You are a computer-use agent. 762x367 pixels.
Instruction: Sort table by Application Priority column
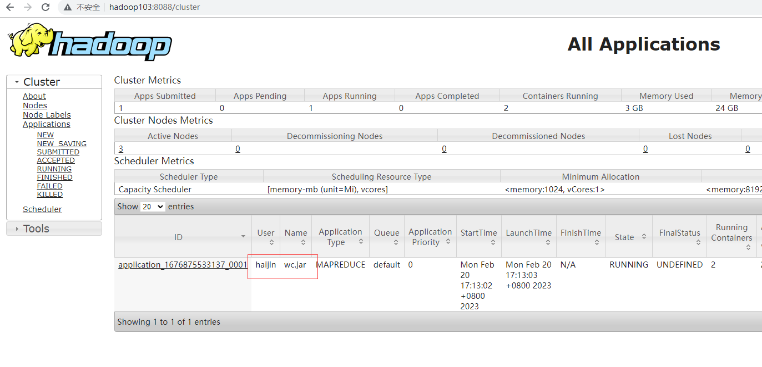click(430, 237)
